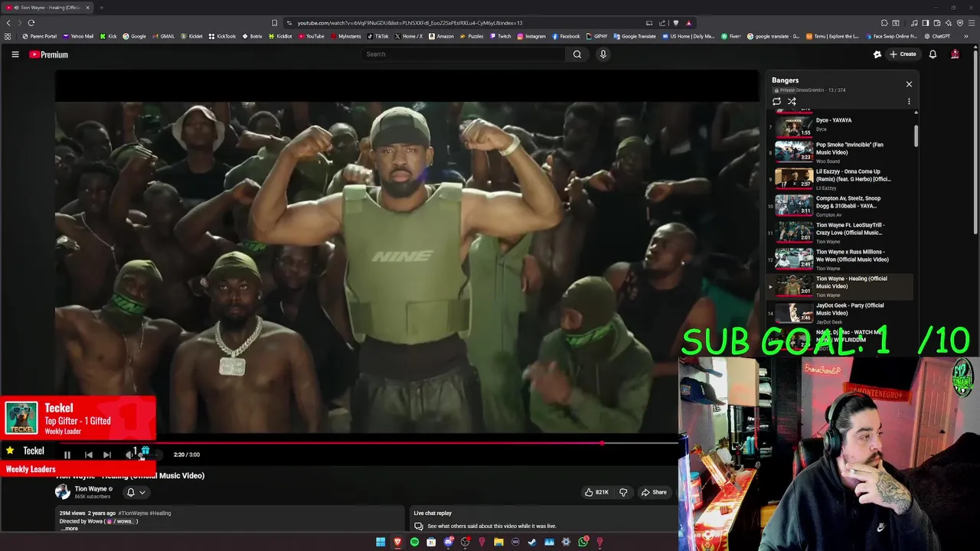Open the Instagram bookmark
This screenshot has width=980, height=551.
click(531, 36)
